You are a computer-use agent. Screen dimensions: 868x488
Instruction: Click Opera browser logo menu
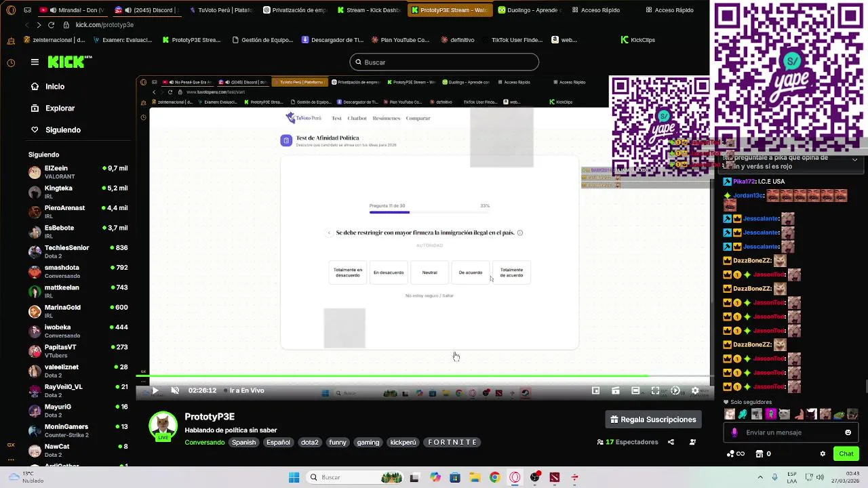[x=11, y=10]
